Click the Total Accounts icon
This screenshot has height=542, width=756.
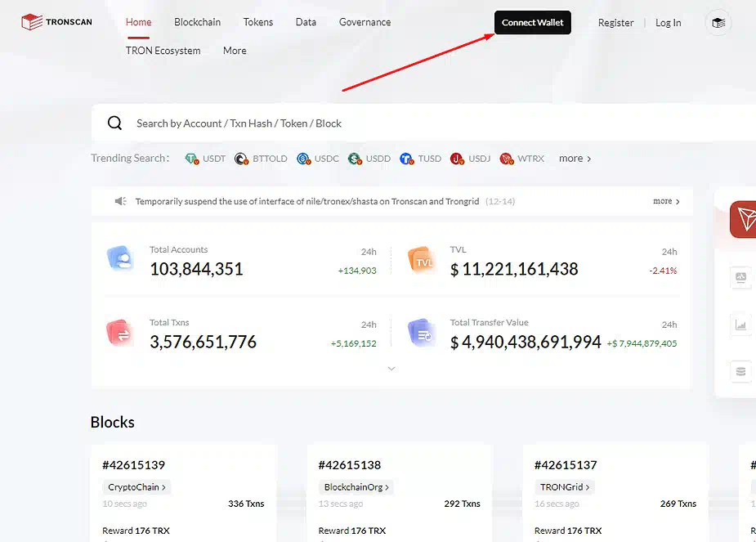pos(120,258)
